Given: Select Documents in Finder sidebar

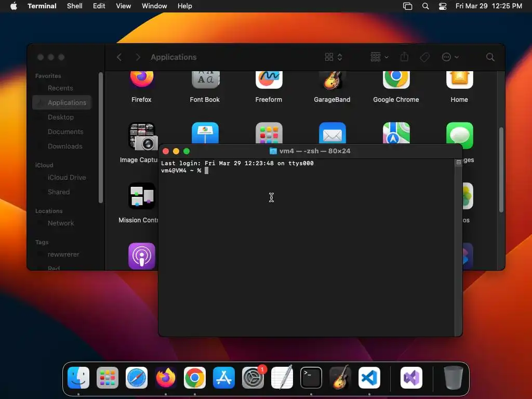Looking at the screenshot, I should [x=62, y=131].
